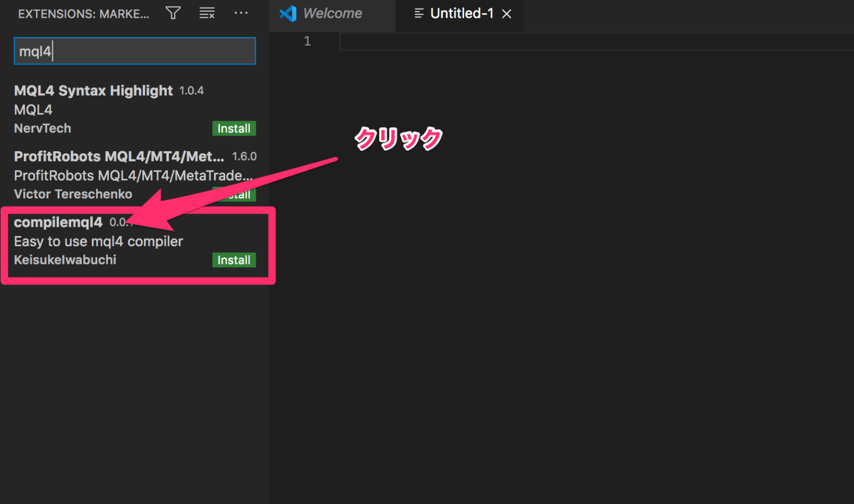Click the modified-file indicator icon on Untitled-1 tab
This screenshot has width=854, height=504.
tap(419, 13)
